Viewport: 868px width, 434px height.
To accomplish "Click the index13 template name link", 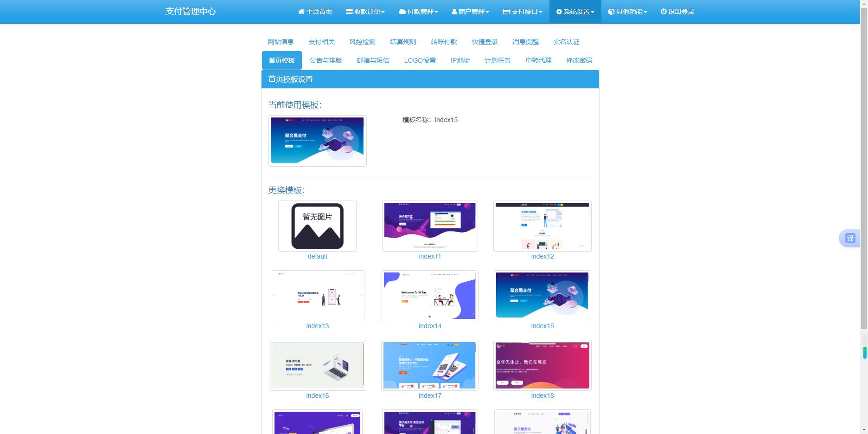I will (318, 326).
